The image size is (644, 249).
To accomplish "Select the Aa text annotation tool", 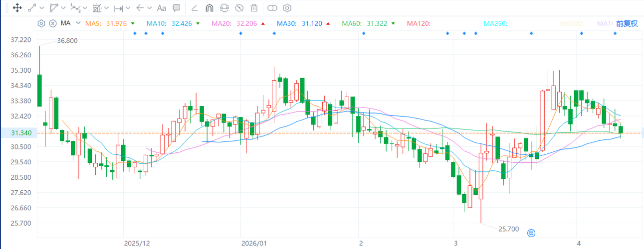I will (161, 8).
